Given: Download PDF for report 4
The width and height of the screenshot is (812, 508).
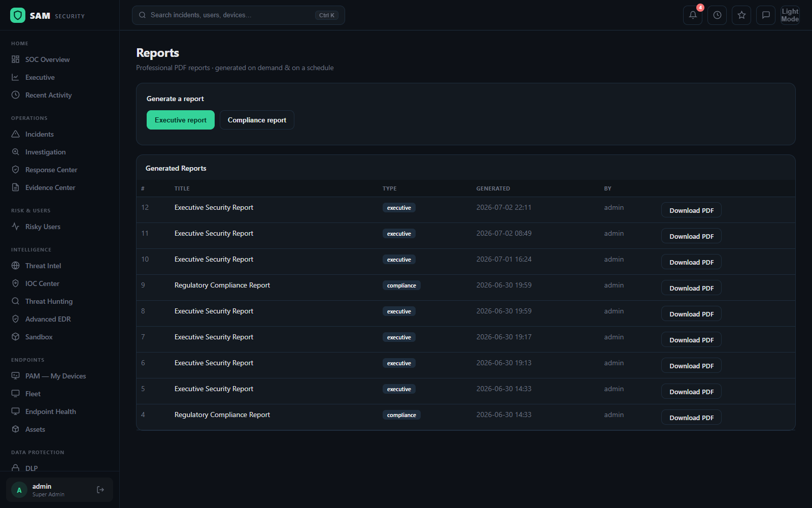Looking at the screenshot, I should pos(691,418).
